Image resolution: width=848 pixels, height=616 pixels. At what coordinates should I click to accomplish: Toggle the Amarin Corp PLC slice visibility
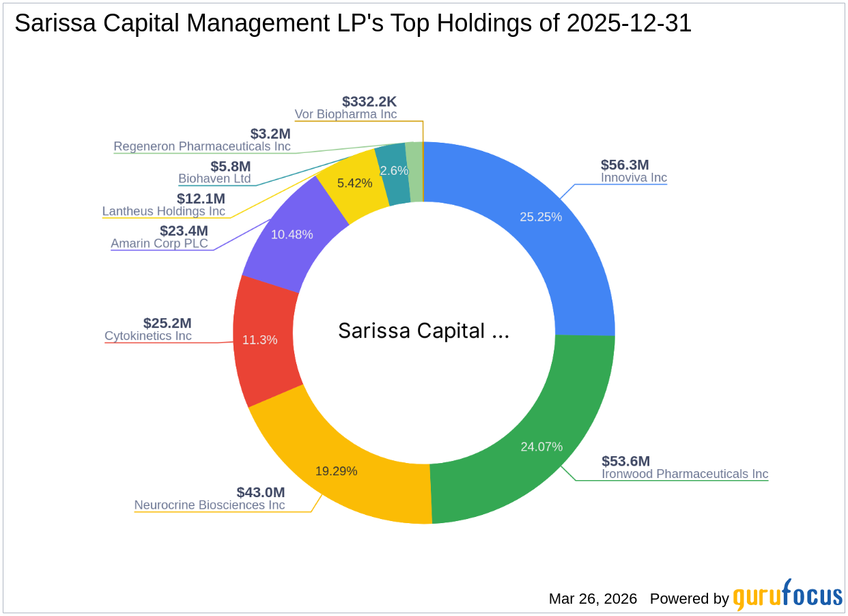160,243
